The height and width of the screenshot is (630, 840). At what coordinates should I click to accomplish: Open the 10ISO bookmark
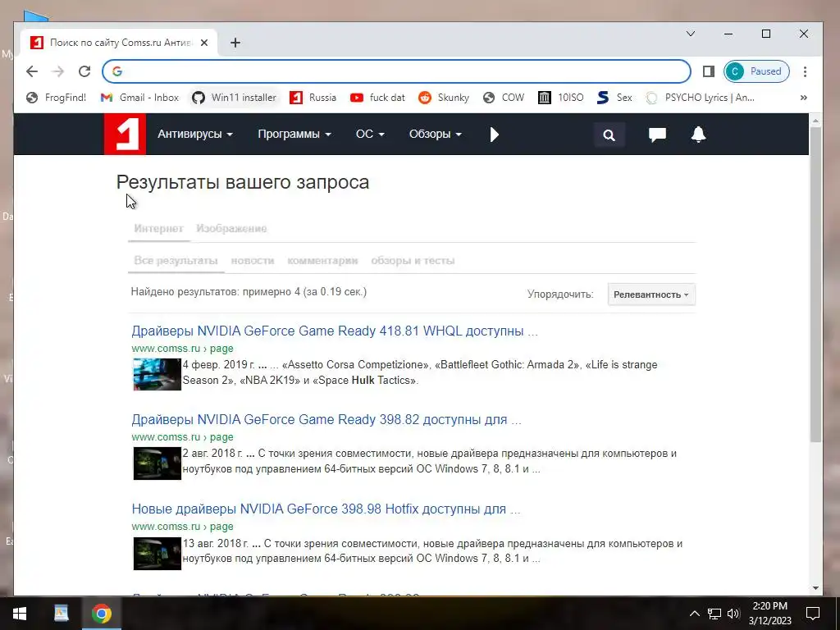561,98
